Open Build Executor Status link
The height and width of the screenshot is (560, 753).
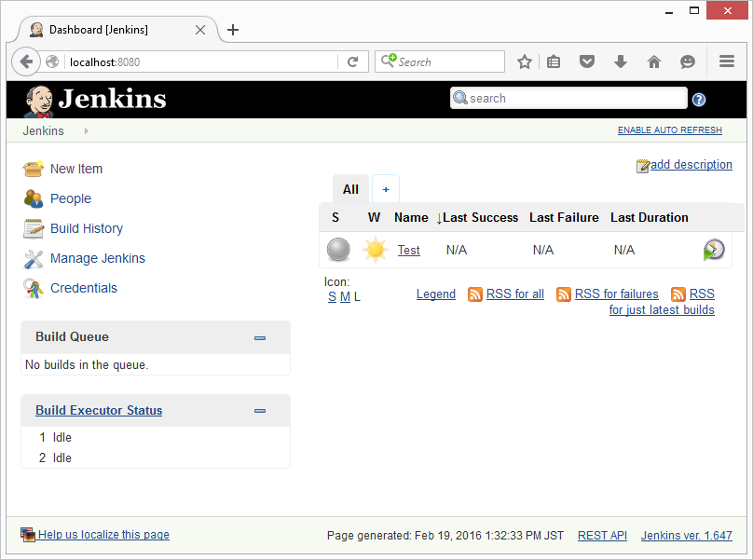click(x=99, y=411)
